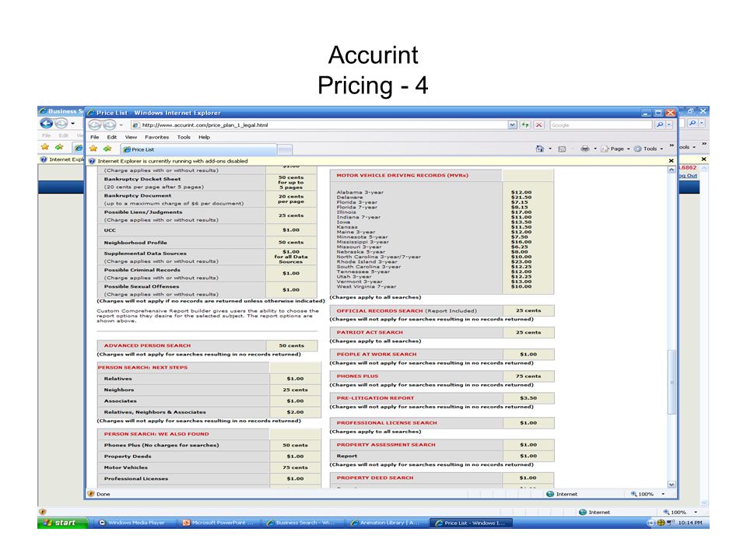Click the Back arrow in Price List window
The image size is (747, 560).
pyautogui.click(x=95, y=124)
